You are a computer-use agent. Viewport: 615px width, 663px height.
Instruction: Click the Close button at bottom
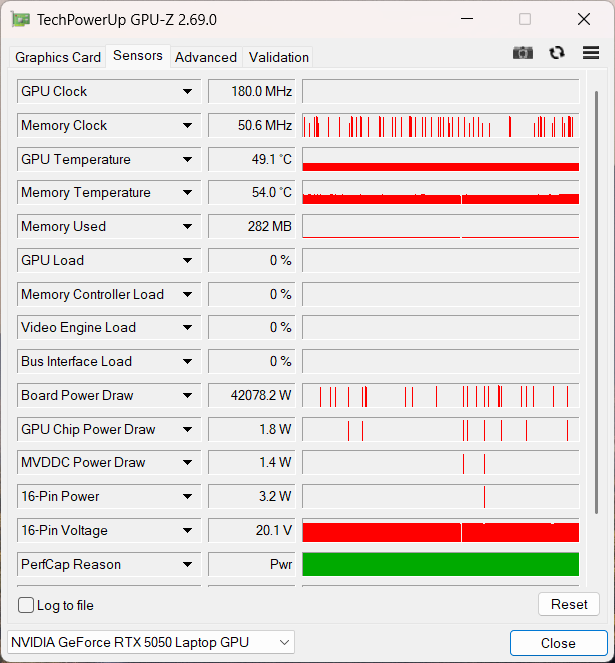tap(558, 643)
